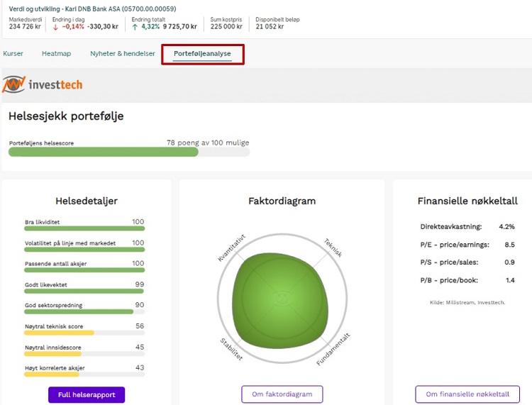Click the God sektorspredning bar
The image size is (532, 405).
point(84,311)
